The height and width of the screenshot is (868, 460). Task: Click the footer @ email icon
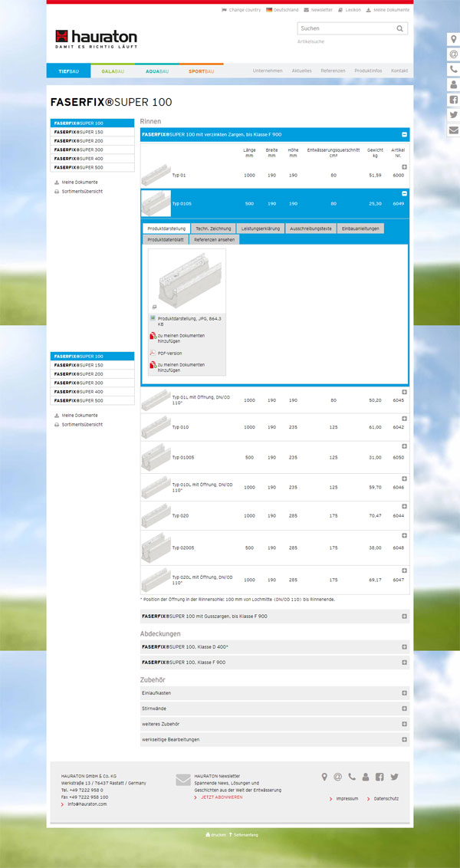[337, 777]
